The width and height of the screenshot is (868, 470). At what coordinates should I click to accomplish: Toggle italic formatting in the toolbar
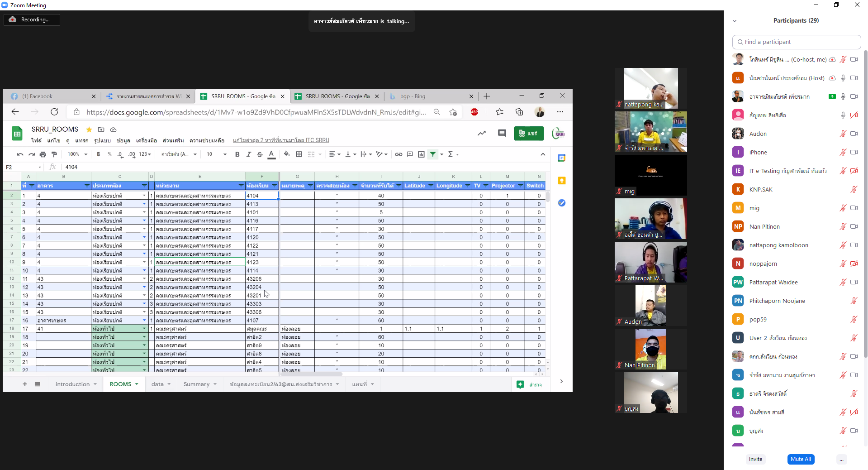(x=248, y=154)
